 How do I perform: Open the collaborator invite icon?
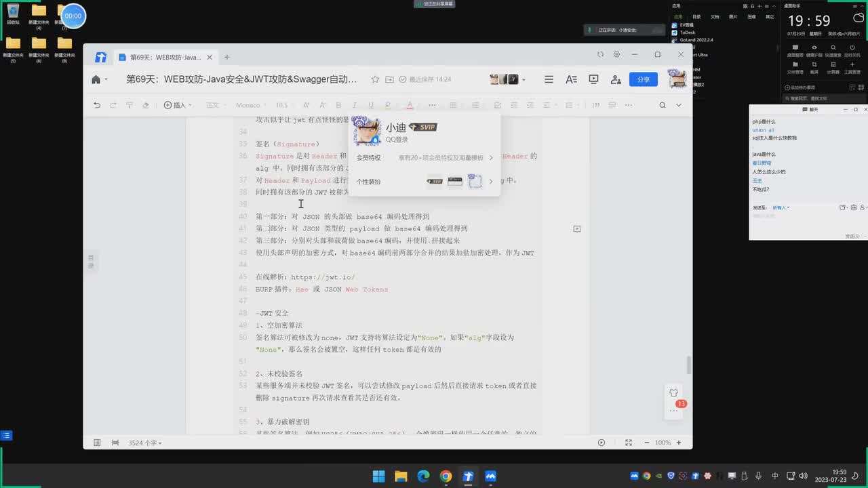click(616, 79)
